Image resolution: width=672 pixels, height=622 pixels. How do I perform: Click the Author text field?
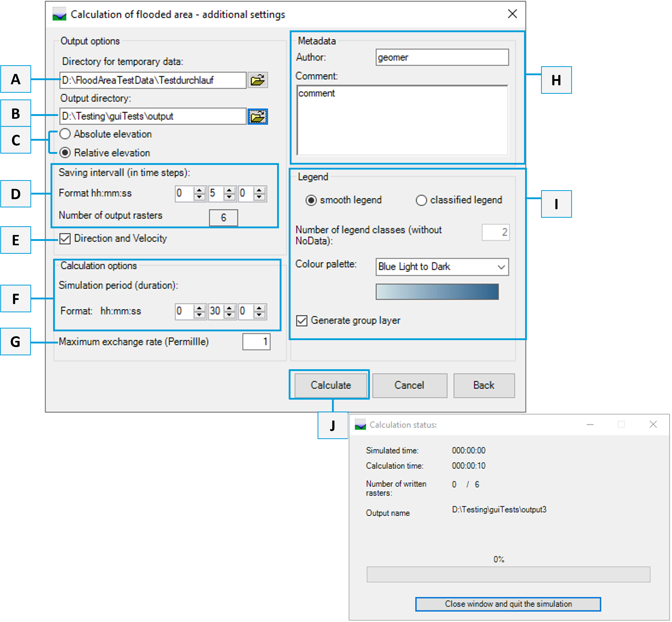click(442, 57)
